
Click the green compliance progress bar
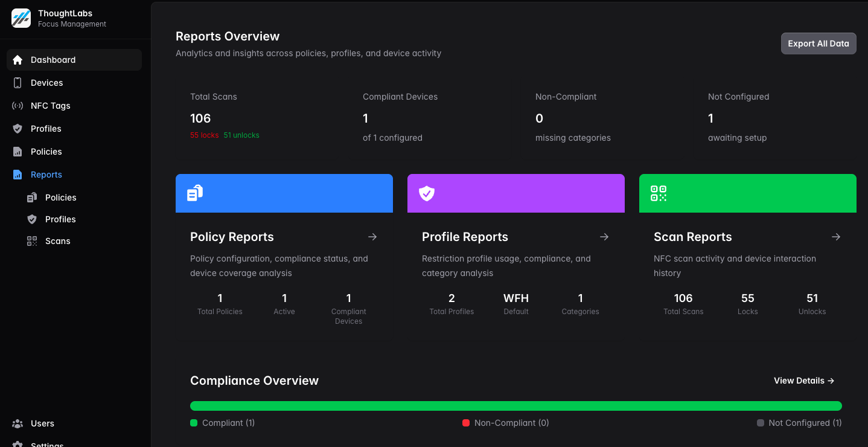click(516, 405)
